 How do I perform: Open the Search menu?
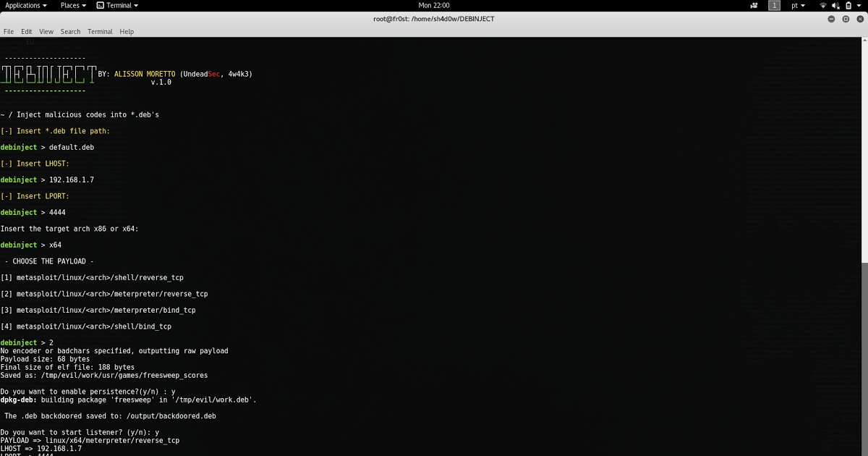tap(70, 31)
